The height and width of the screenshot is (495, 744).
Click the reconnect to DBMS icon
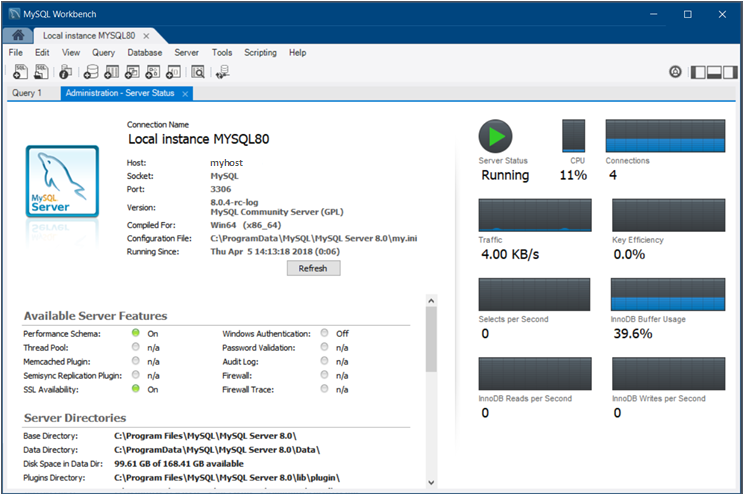coord(223,72)
